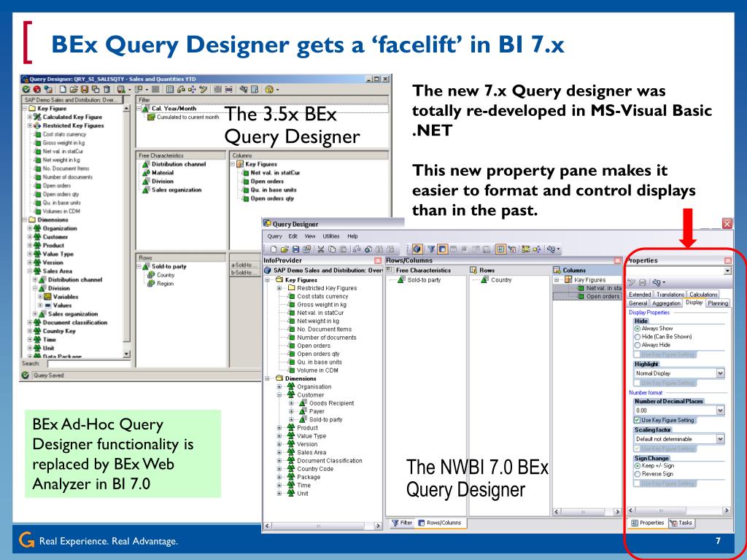Open the Edit menu

coord(293,236)
